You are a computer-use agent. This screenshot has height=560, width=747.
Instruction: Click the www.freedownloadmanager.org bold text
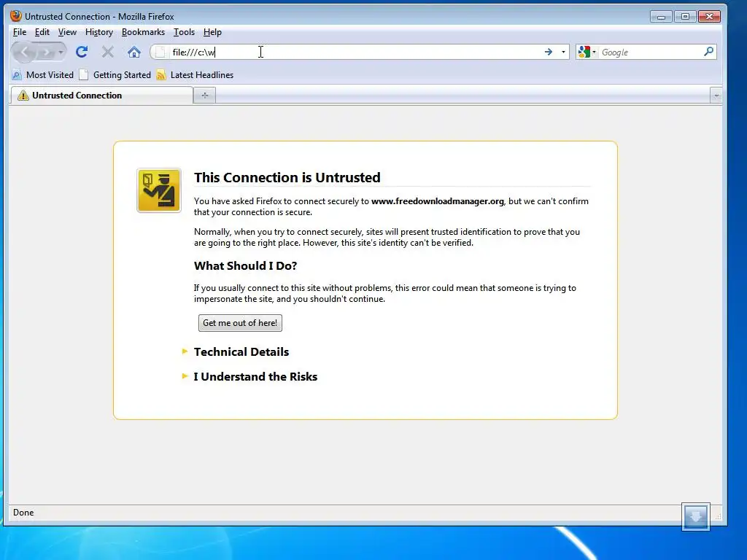(x=438, y=201)
